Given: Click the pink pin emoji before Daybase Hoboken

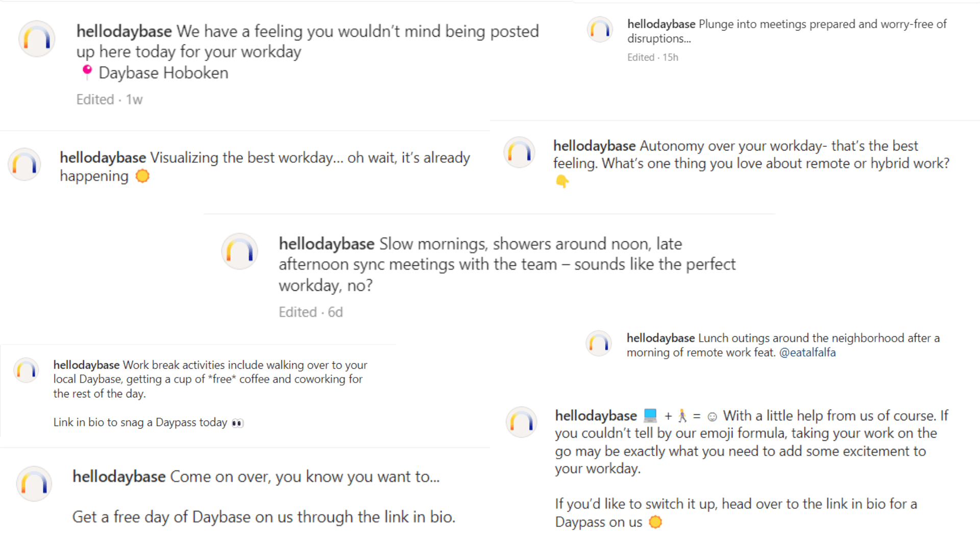Looking at the screenshot, I should pyautogui.click(x=87, y=72).
